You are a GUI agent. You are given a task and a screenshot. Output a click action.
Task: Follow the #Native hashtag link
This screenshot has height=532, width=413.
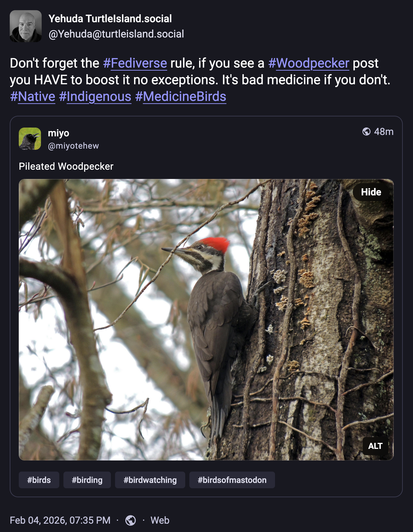(x=33, y=97)
